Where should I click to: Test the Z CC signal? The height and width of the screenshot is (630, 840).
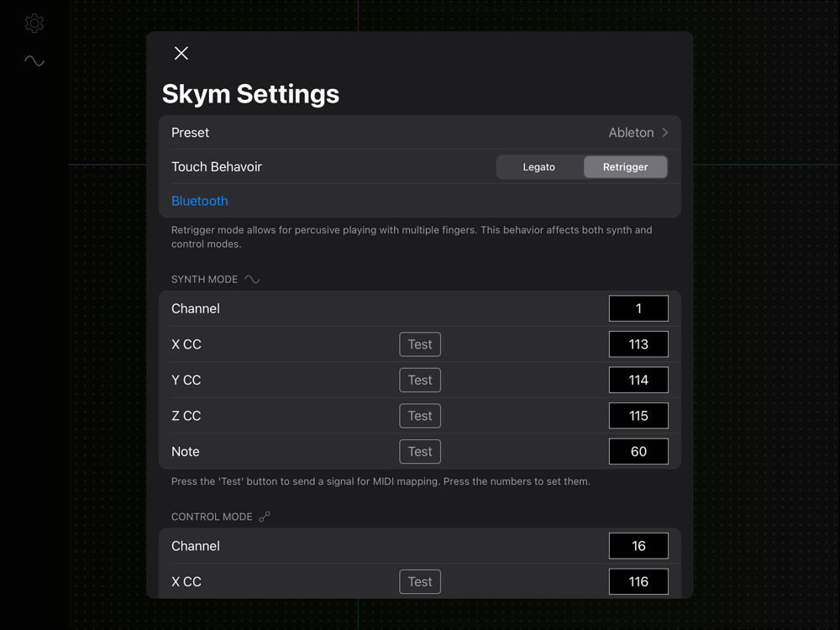420,417
